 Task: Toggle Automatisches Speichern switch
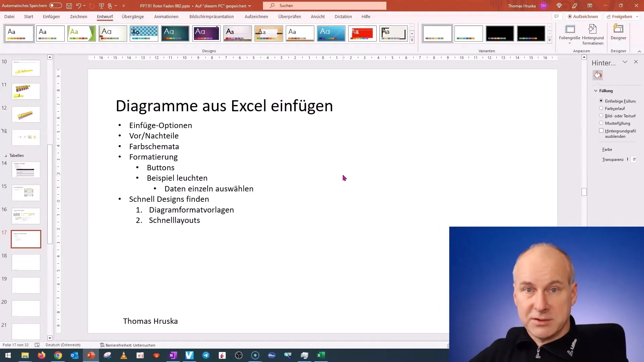(x=56, y=6)
